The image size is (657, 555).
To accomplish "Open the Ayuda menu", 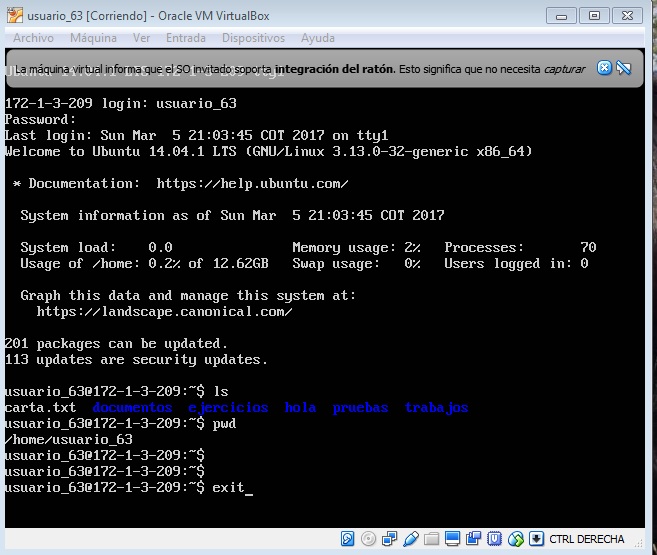I will click(318, 38).
